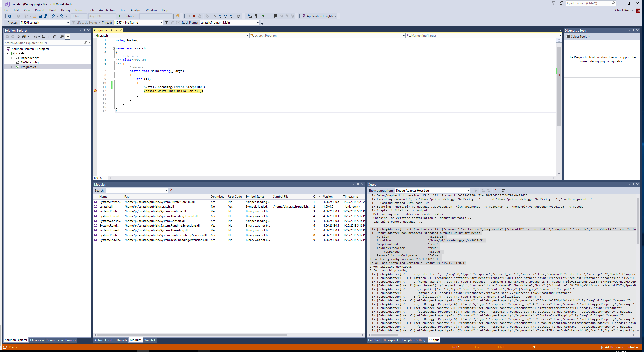Click the bookmark toggle icon
The image size is (644, 352).
tap(276, 16)
